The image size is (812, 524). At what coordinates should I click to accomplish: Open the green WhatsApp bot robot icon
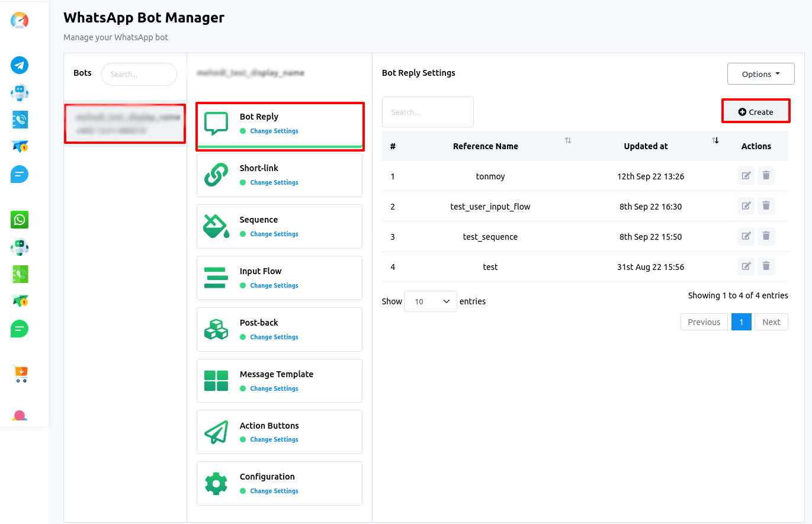pyautogui.click(x=20, y=247)
